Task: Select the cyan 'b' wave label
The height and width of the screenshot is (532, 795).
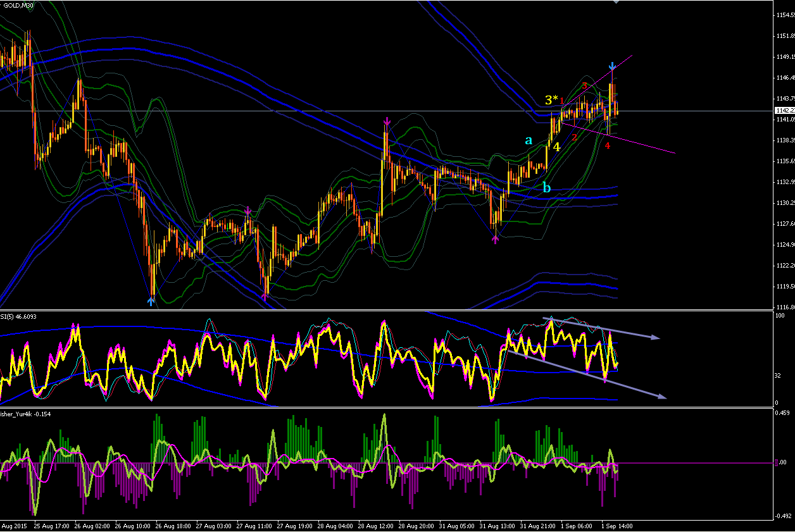Action: click(546, 187)
